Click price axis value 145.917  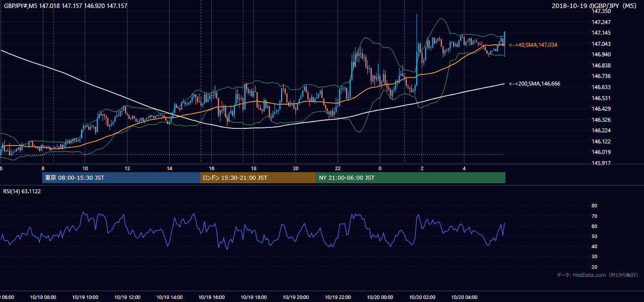pyautogui.click(x=602, y=163)
